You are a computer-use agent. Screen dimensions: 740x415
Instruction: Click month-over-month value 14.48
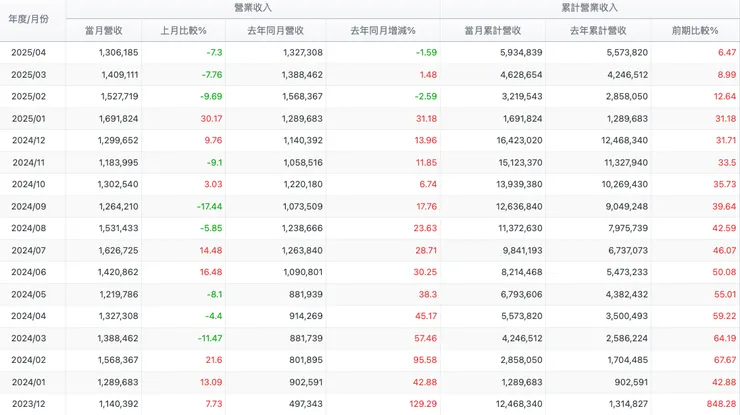coord(211,250)
